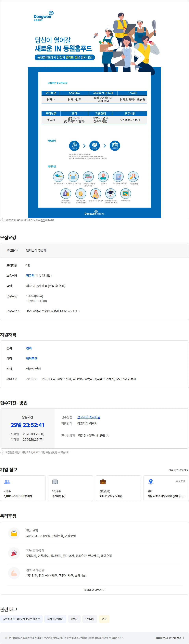Click the 영양사 면허 skill text
189x644 pixels.
point(33,369)
